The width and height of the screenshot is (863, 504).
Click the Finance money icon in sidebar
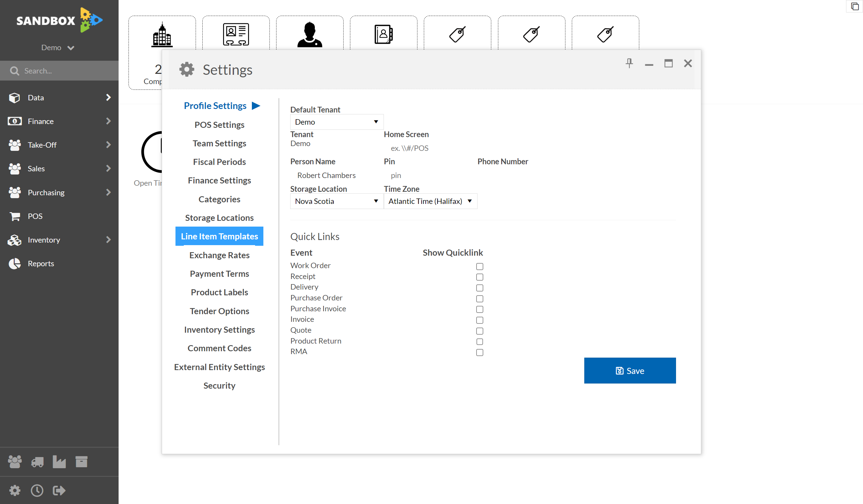pyautogui.click(x=14, y=121)
